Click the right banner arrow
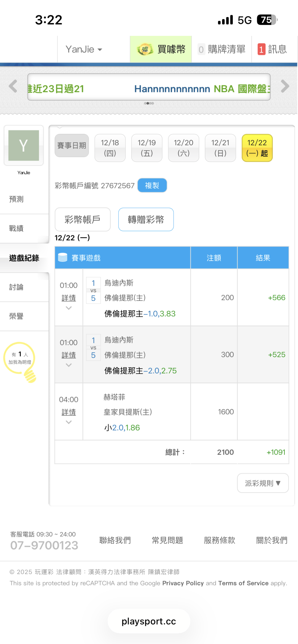 pyautogui.click(x=285, y=86)
